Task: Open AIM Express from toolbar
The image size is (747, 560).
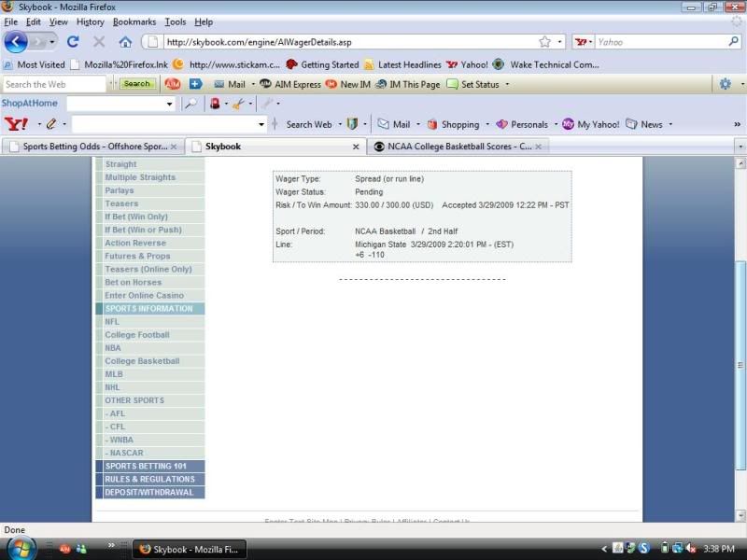Action: (290, 84)
